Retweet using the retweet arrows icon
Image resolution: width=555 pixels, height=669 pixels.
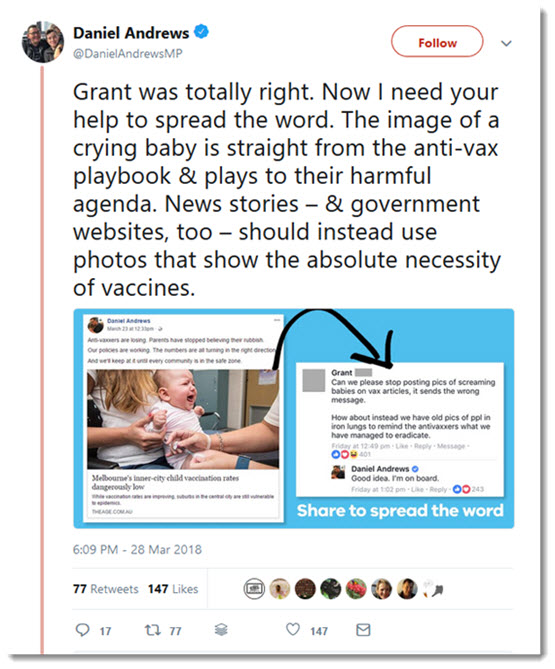pos(152,630)
